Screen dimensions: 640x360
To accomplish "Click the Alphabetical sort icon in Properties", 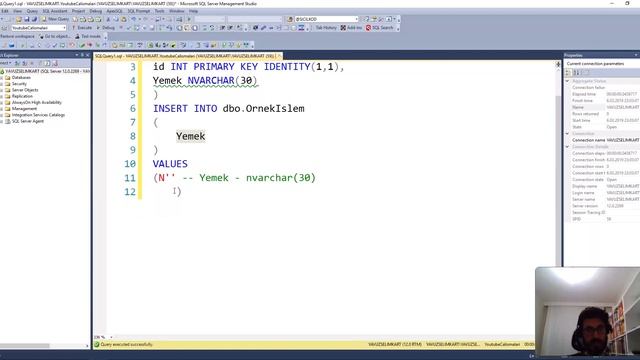I will pos(576,73).
